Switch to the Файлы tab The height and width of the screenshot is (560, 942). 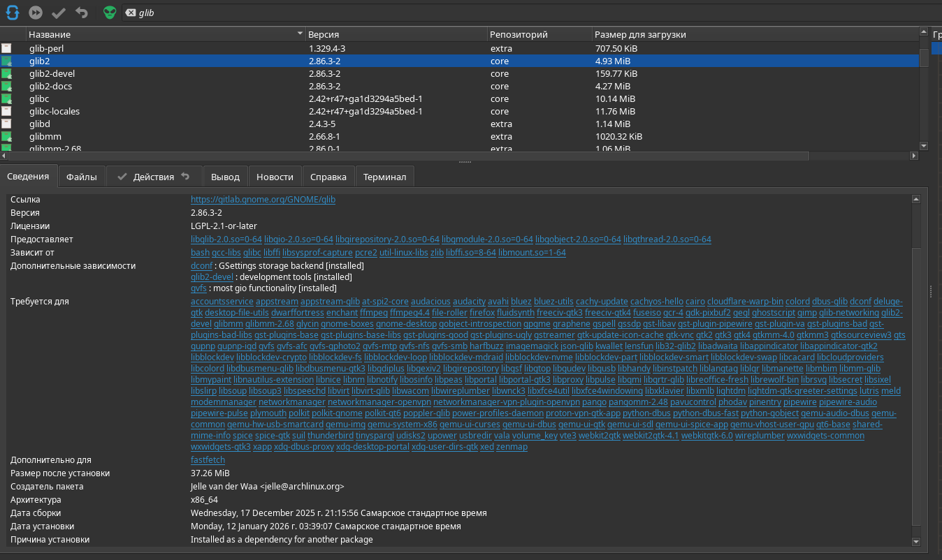(x=82, y=177)
